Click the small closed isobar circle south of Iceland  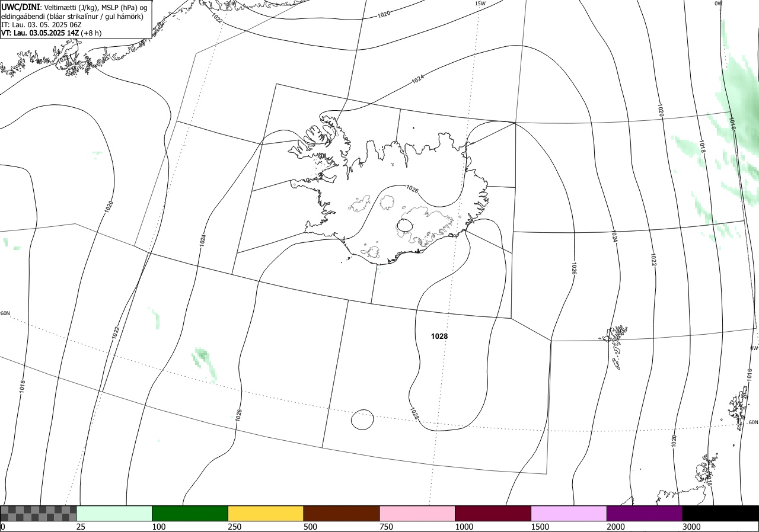click(362, 419)
